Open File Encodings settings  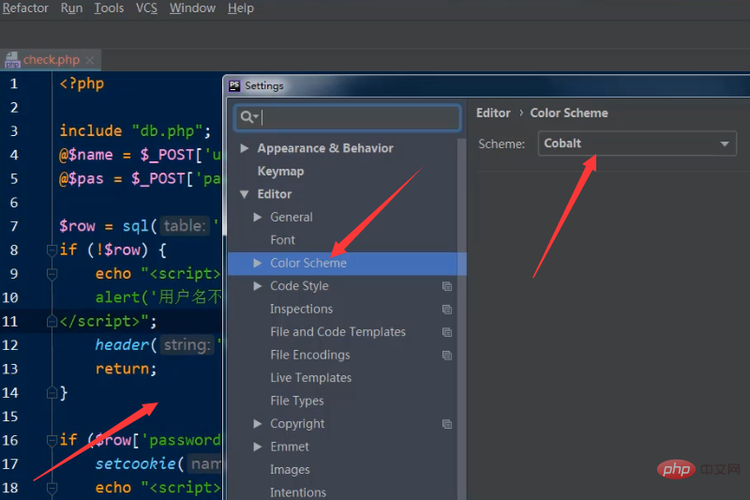310,355
